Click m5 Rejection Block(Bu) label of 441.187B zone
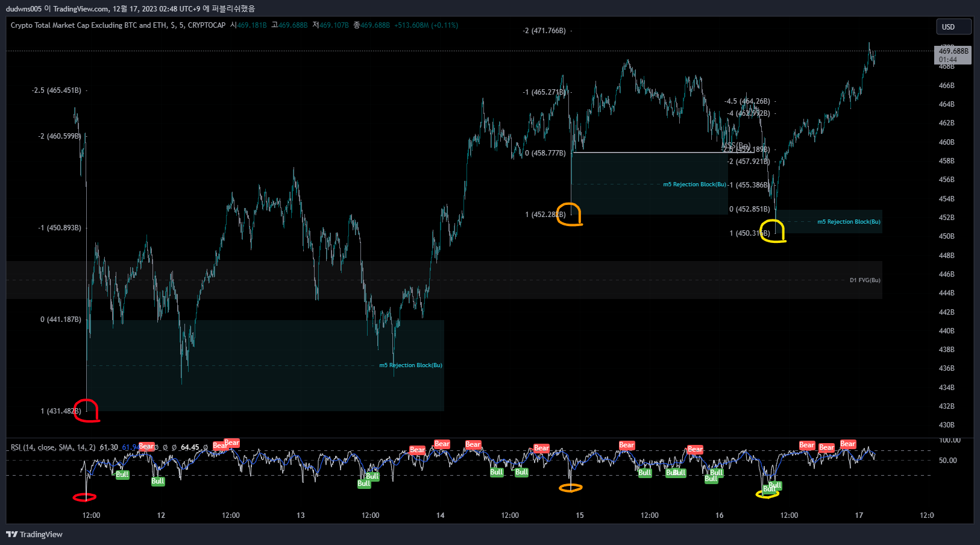The width and height of the screenshot is (980, 545). pos(410,365)
